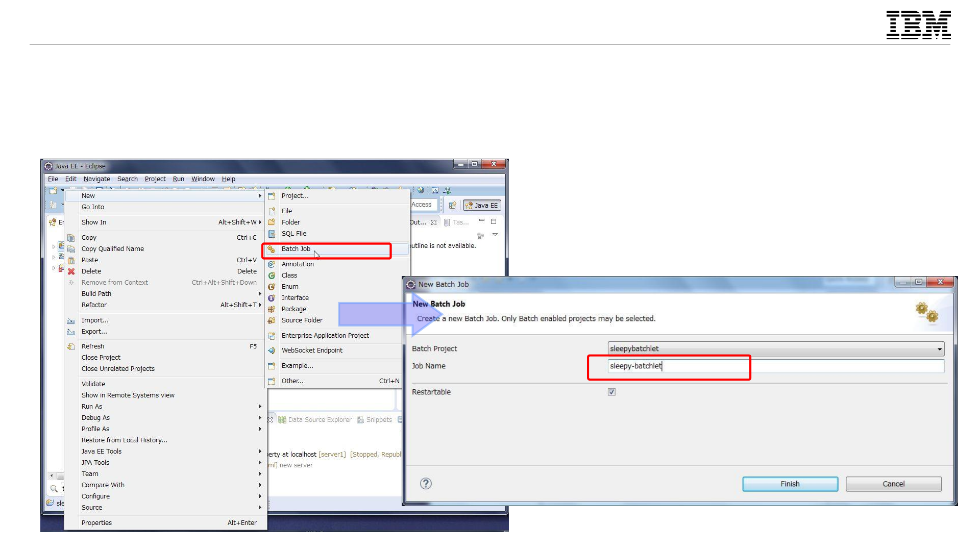
Task: Open the Batch Project dropdown
Action: pos(939,349)
